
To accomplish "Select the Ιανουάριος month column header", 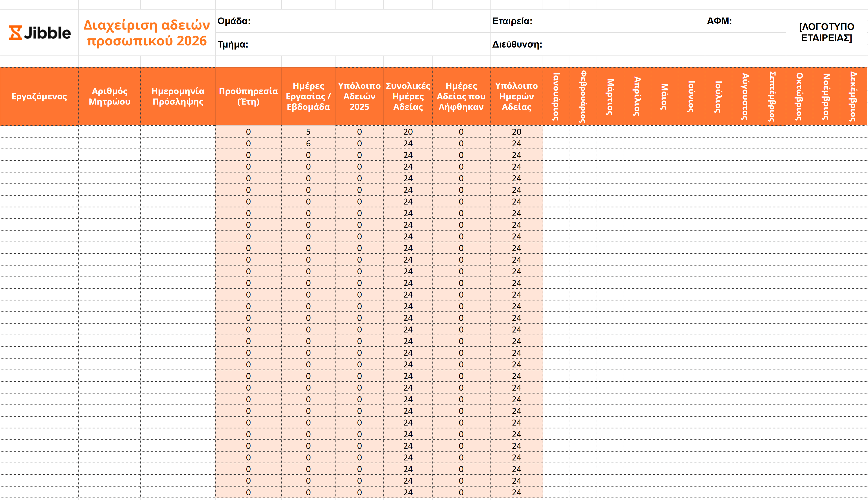I will coord(556,97).
